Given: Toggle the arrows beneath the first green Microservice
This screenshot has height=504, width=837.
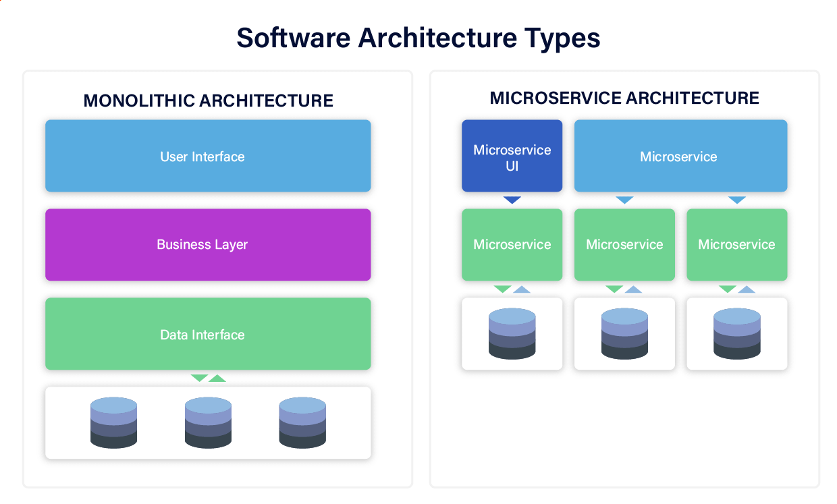Looking at the screenshot, I should coord(512,289).
